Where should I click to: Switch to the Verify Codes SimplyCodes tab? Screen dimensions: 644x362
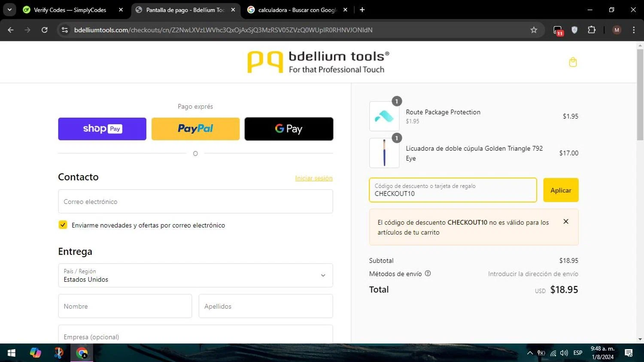click(70, 9)
